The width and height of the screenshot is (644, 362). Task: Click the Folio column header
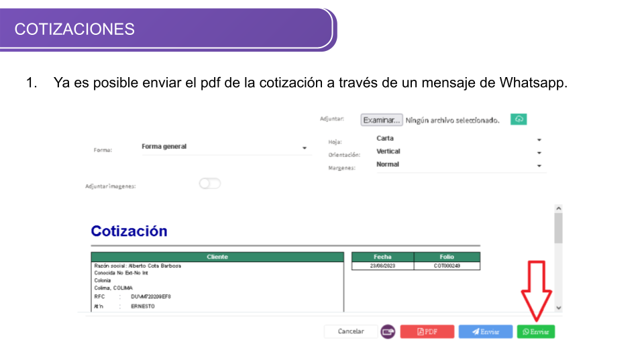447,257
